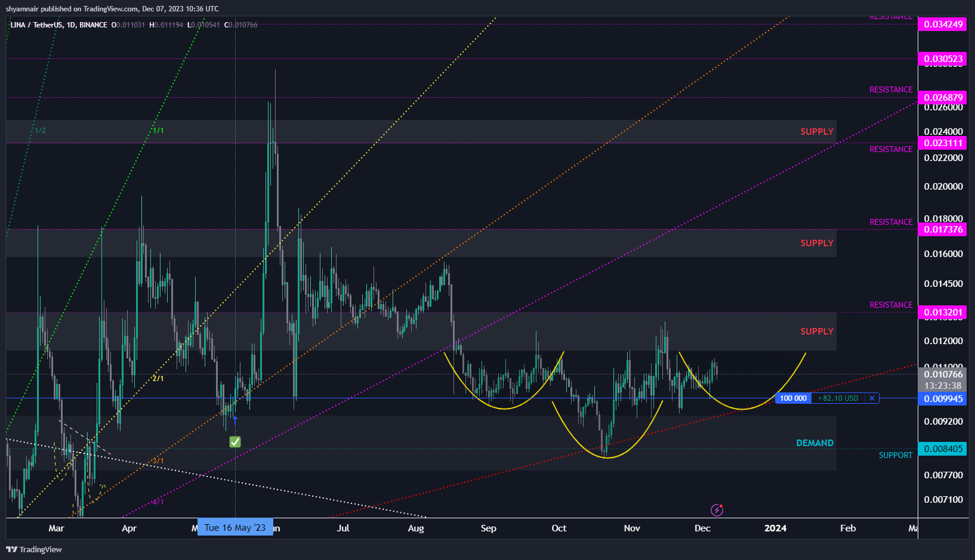Click the shyamnair published header text
975x560 pixels.
coord(112,9)
